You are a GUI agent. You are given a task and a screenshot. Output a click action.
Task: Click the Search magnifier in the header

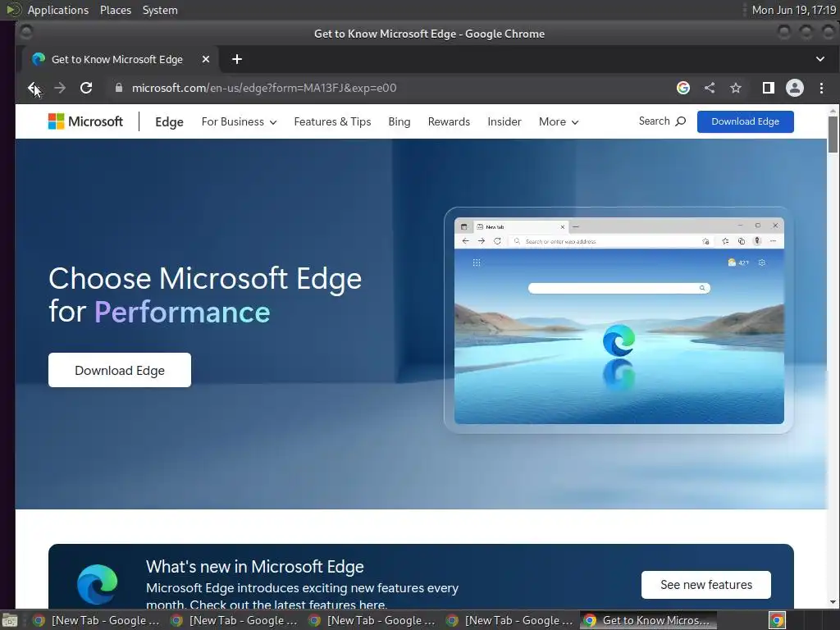(x=662, y=121)
